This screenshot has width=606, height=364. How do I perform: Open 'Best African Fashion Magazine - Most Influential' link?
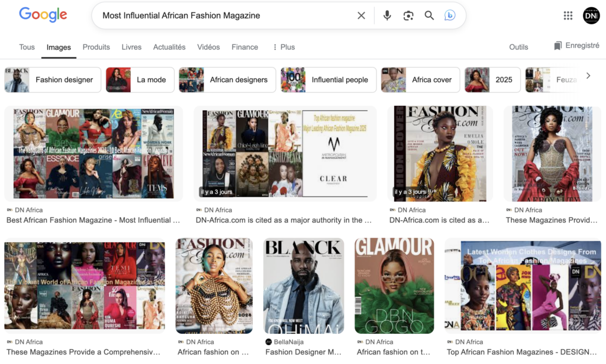(93, 220)
